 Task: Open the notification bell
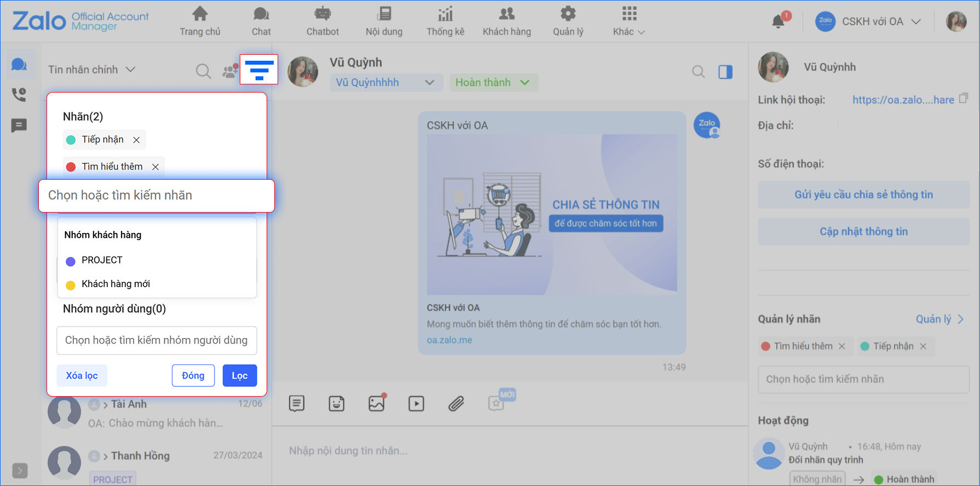(778, 21)
